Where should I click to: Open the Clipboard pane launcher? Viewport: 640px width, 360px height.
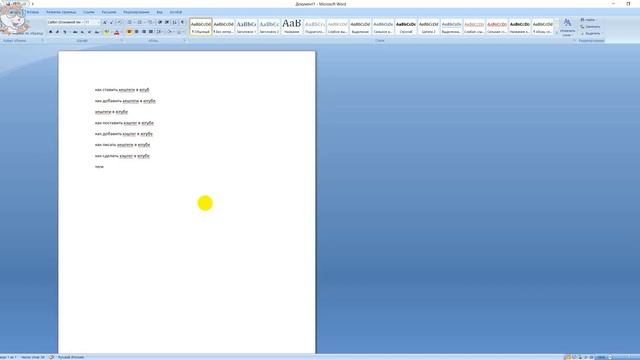coord(42,41)
